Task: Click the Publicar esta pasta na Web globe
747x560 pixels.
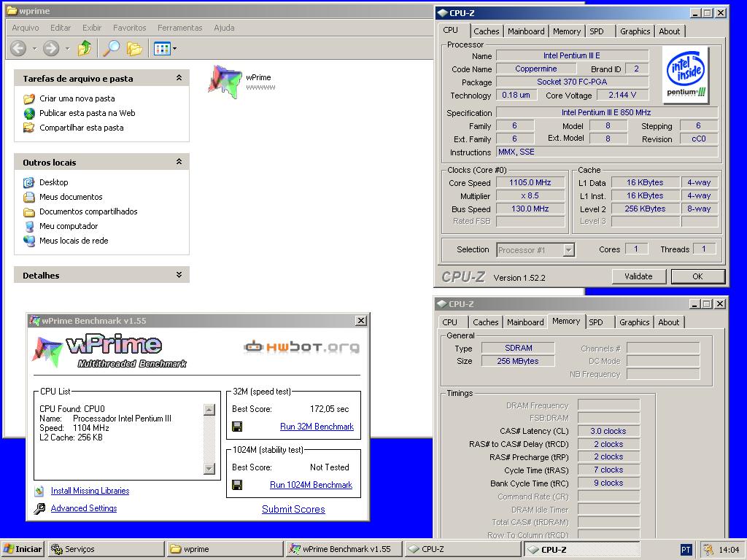Action: (29, 113)
